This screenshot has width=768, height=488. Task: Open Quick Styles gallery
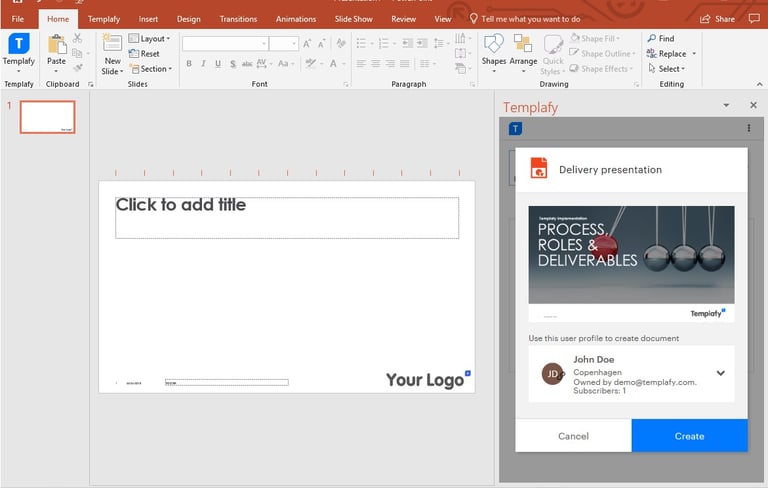(x=553, y=54)
